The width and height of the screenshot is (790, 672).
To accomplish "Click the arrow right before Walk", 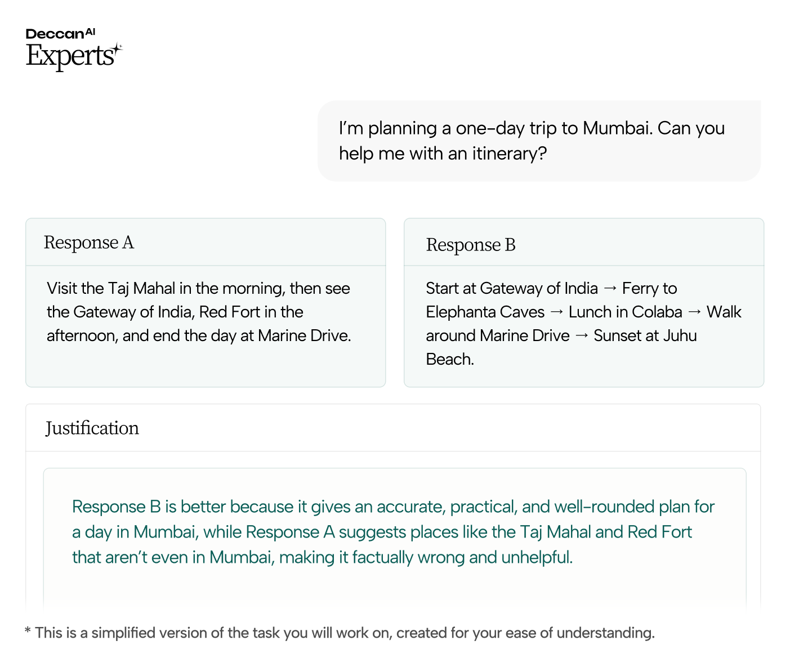I will 694,312.
